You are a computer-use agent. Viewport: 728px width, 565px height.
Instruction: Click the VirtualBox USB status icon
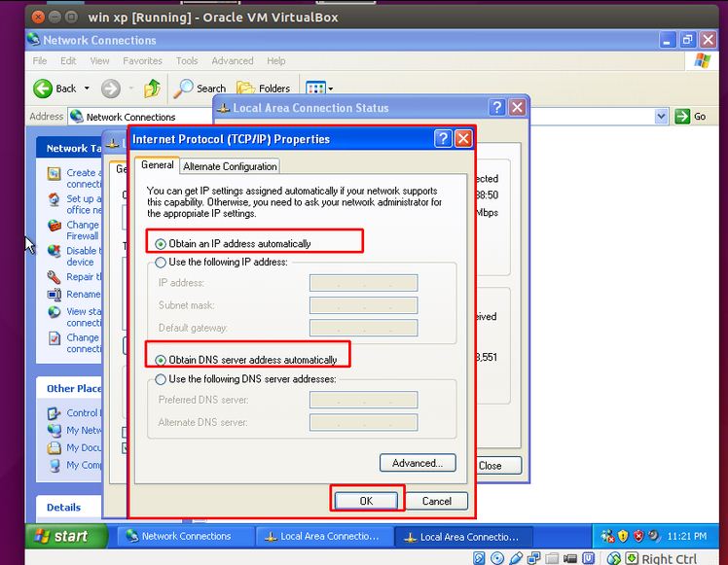516,558
